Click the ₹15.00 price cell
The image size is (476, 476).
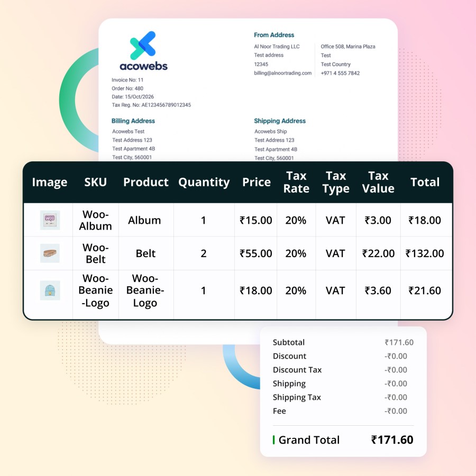[255, 220]
